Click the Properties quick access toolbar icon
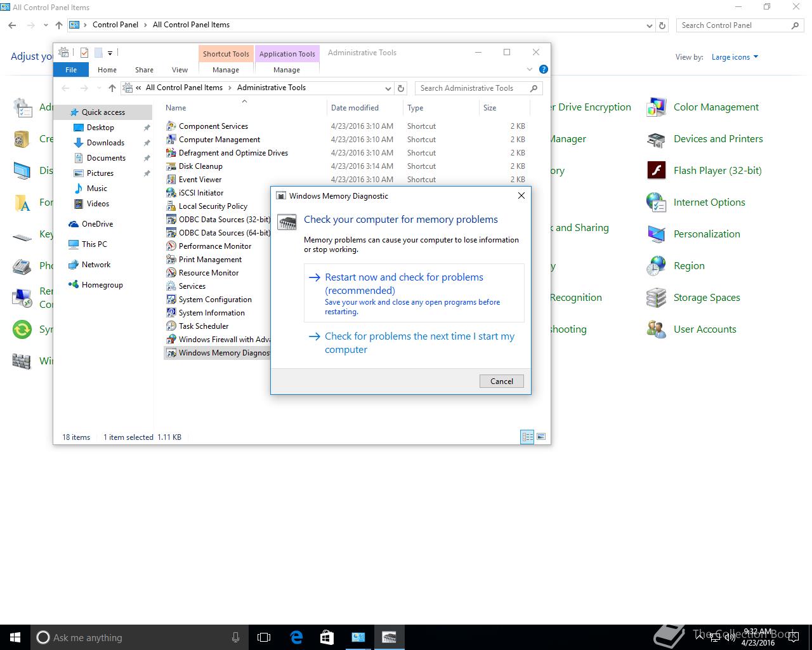The width and height of the screenshot is (812, 650). click(84, 53)
